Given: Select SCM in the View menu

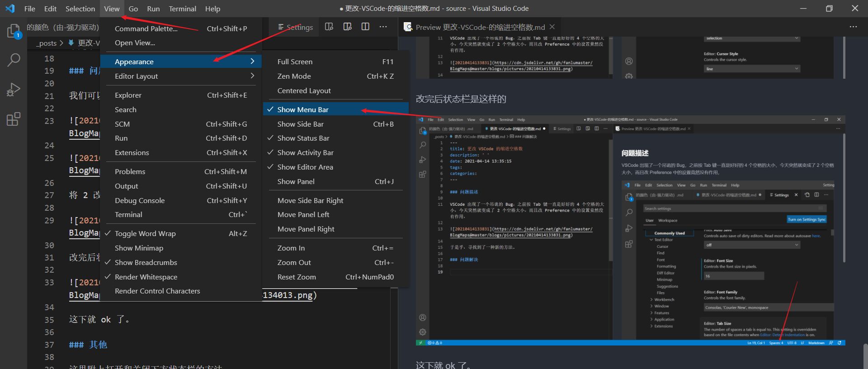Looking at the screenshot, I should click(x=181, y=124).
